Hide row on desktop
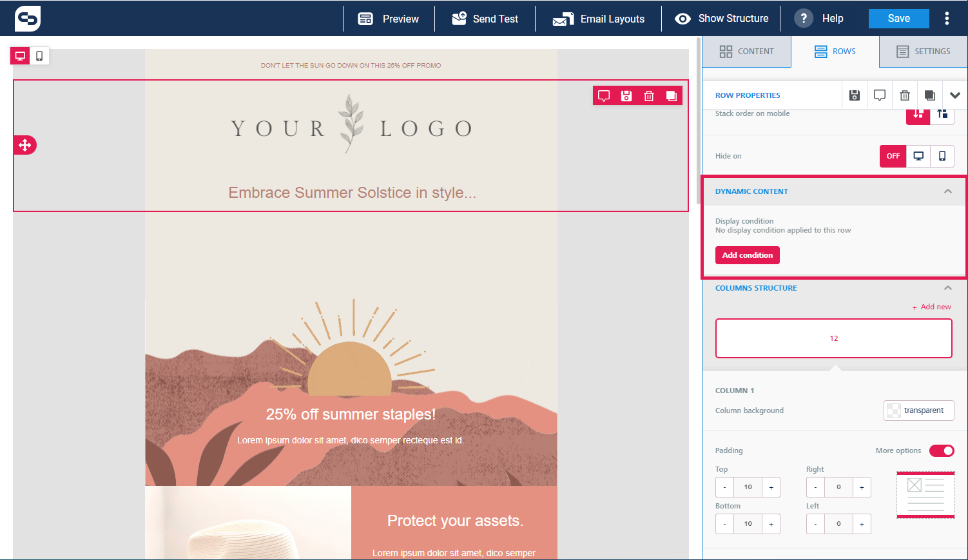968x560 pixels. [x=918, y=156]
